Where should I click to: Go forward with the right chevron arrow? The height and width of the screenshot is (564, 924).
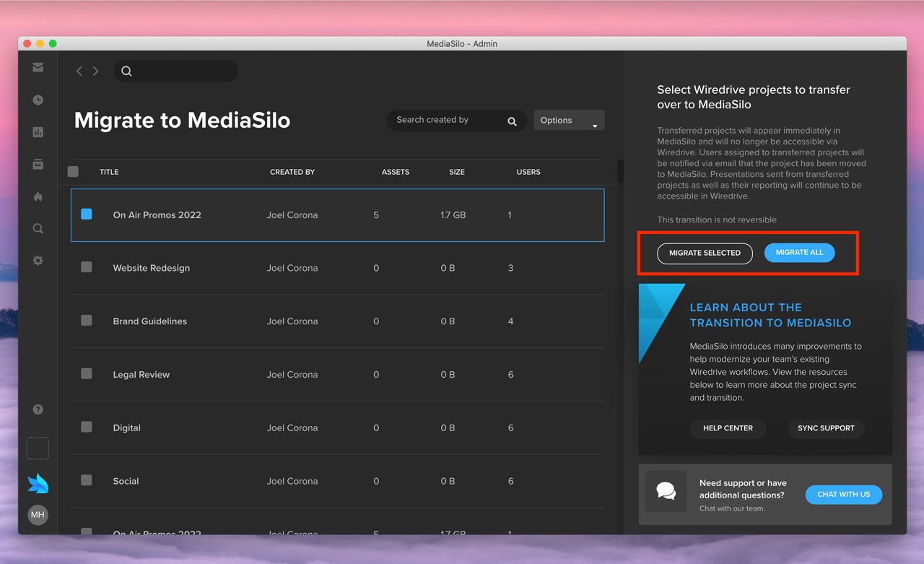[95, 71]
